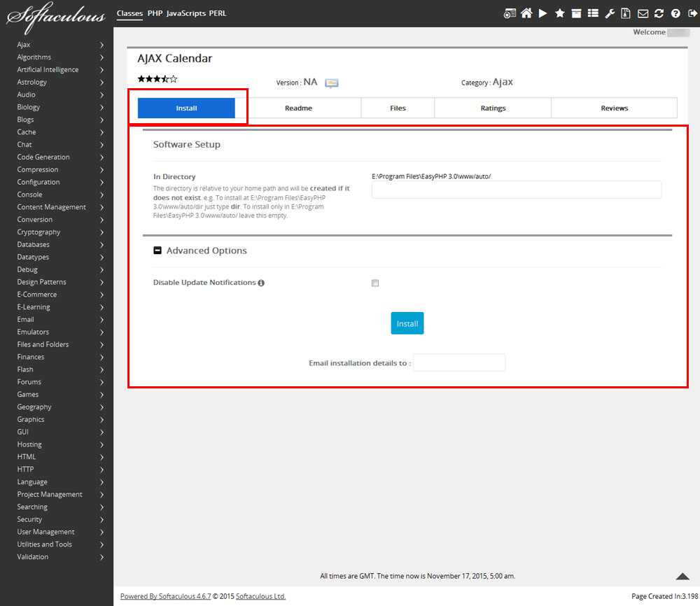The image size is (700, 606).
Task: View the Ratings tab
Action: tap(493, 108)
